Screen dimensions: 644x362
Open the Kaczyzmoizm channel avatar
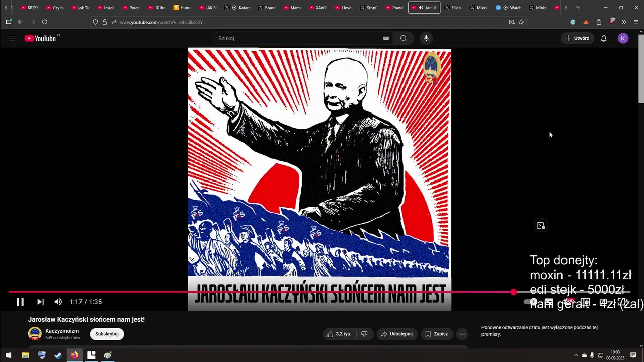(35, 334)
